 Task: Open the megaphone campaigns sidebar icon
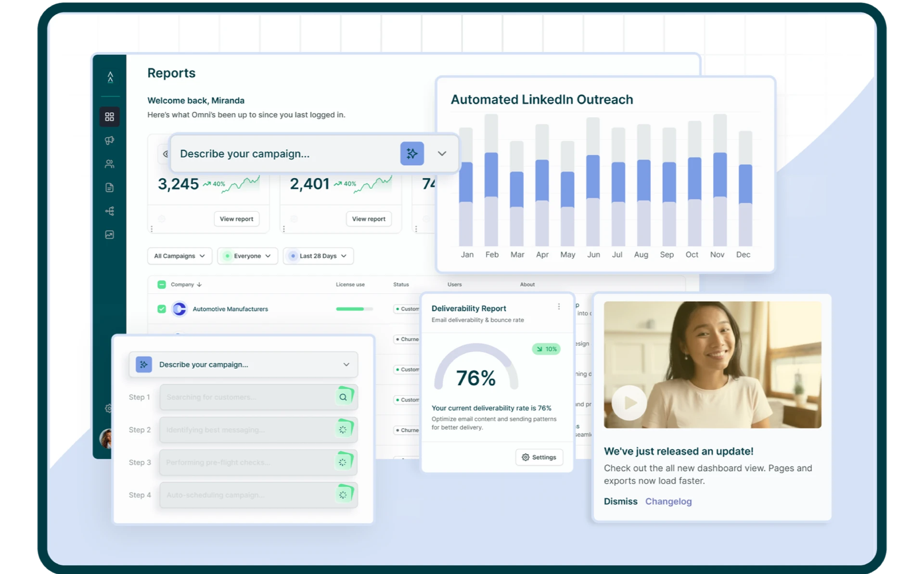110,140
